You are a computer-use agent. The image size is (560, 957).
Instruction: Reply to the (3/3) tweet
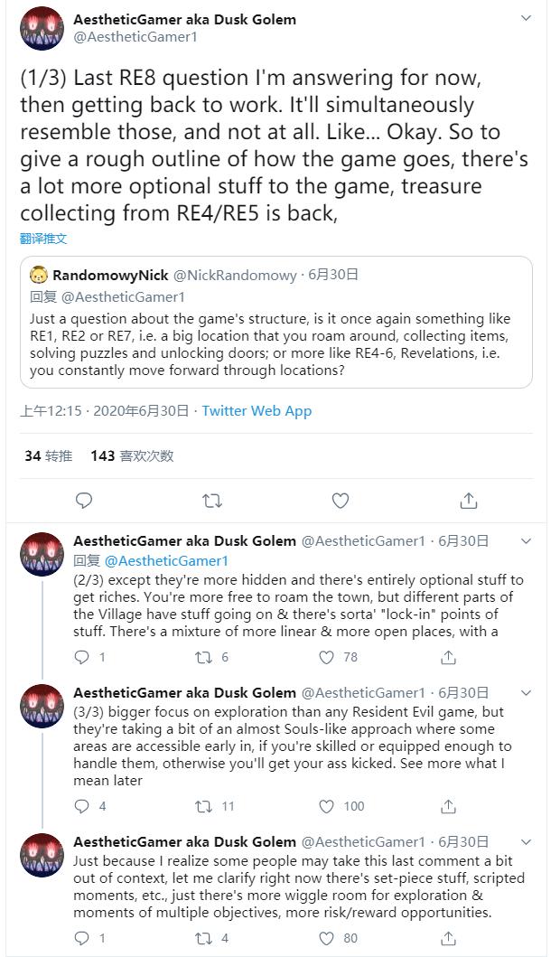coord(83,805)
